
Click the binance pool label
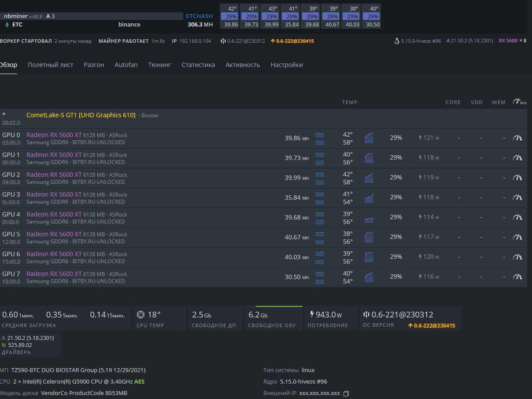coord(129,25)
